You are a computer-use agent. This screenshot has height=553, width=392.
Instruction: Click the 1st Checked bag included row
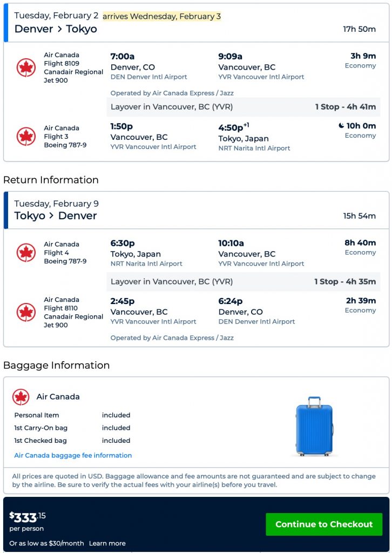72,441
